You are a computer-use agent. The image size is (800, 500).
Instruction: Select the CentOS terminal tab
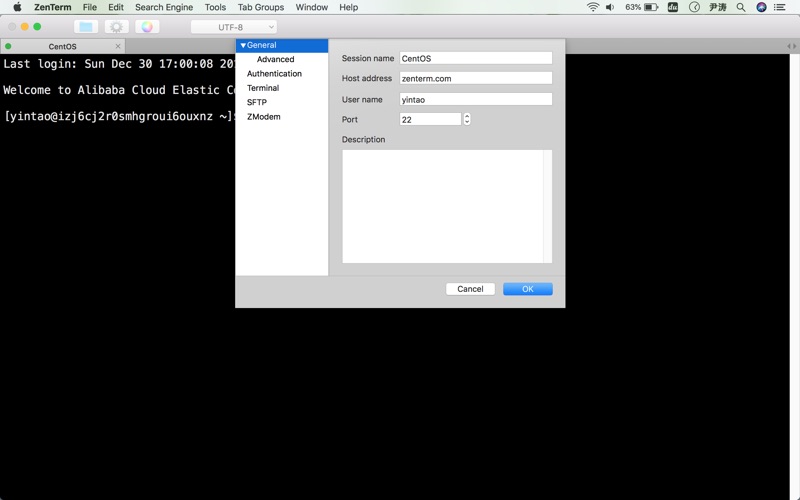click(62, 46)
